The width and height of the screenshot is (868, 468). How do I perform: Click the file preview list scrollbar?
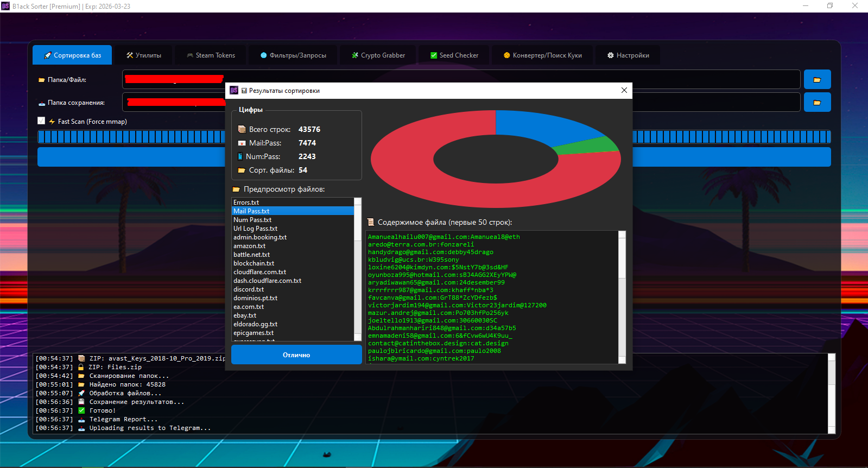[x=358, y=269]
